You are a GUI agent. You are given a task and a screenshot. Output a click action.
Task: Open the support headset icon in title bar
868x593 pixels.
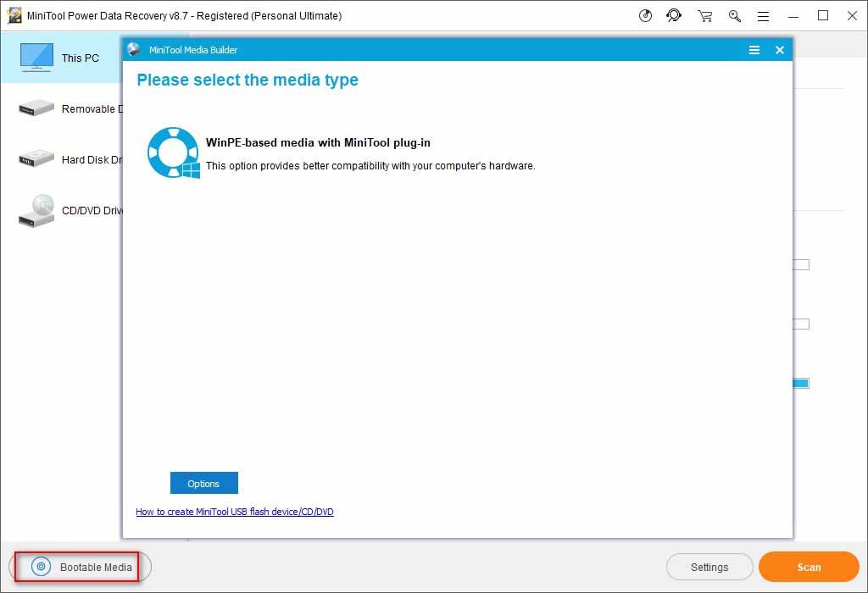(x=674, y=15)
